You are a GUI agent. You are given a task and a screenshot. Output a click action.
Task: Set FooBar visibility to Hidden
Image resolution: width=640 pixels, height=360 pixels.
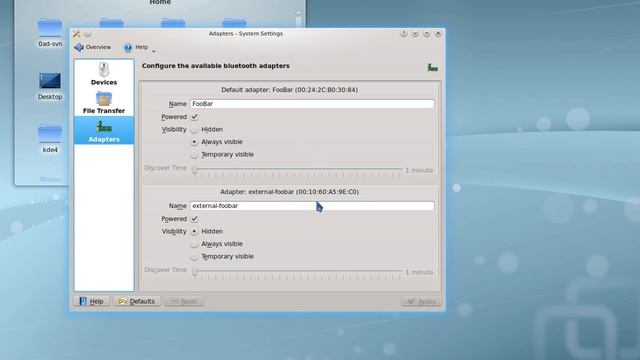[194, 129]
